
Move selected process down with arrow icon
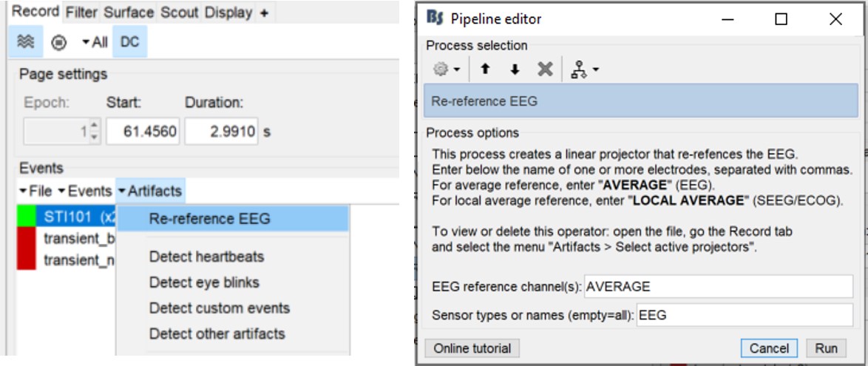(515, 70)
